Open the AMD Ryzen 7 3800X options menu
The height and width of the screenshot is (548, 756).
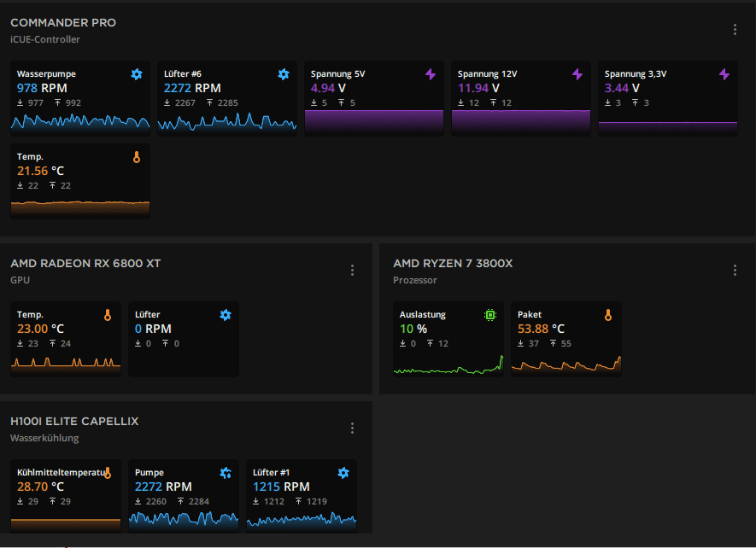(x=735, y=271)
